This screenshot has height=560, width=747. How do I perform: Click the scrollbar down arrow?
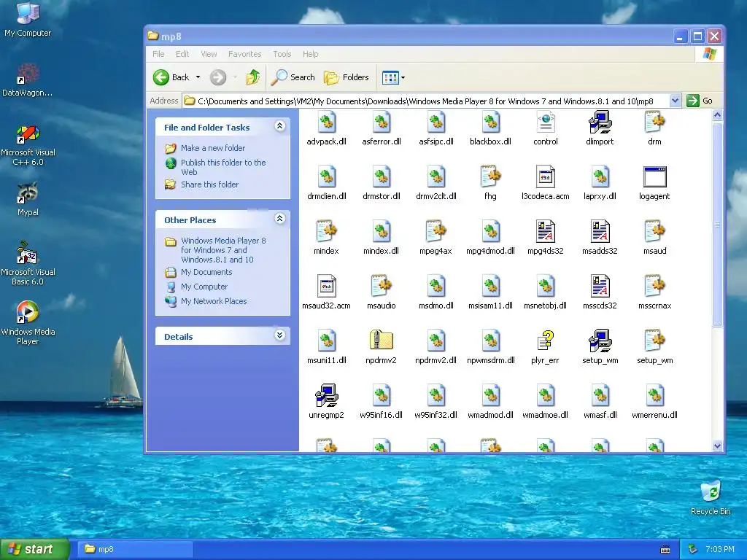tap(718, 446)
